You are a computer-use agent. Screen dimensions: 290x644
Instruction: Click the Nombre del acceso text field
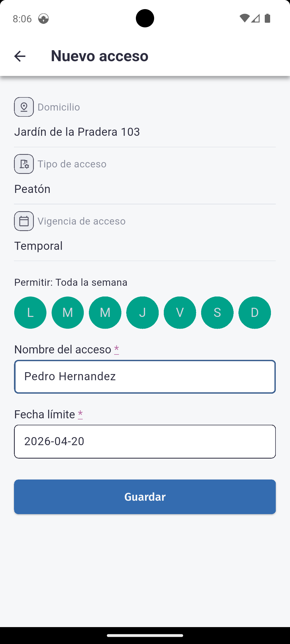tap(145, 377)
